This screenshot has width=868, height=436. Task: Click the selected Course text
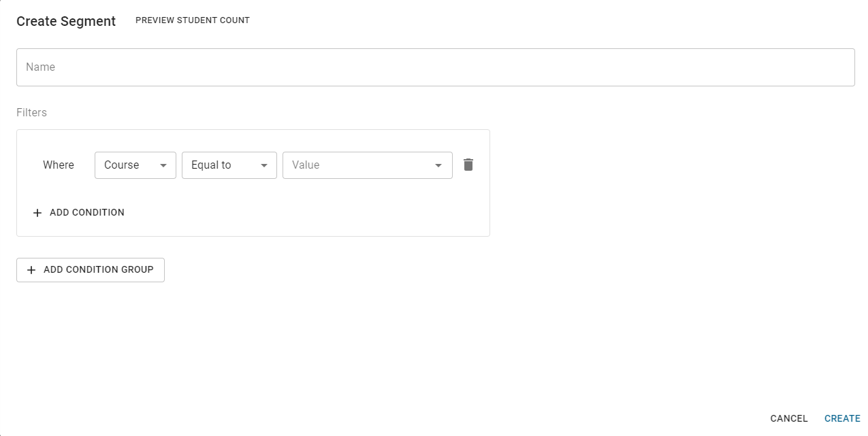[121, 165]
